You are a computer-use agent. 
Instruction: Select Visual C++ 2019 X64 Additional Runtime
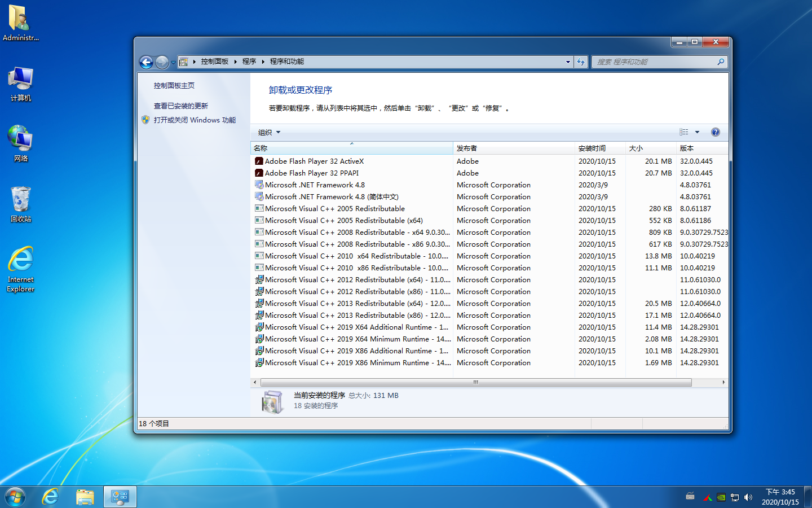pos(357,327)
